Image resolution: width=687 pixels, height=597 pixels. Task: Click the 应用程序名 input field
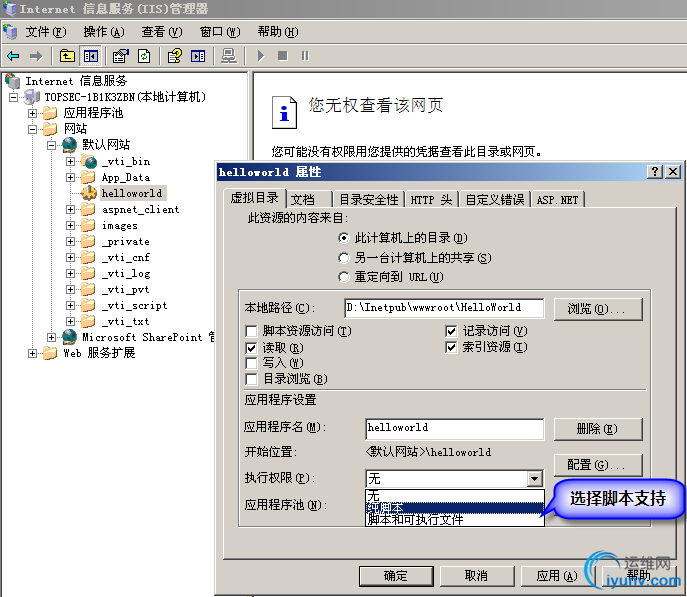[455, 428]
